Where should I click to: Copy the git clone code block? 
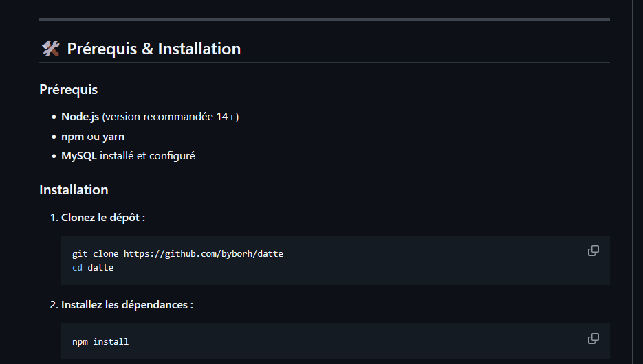pyautogui.click(x=593, y=251)
